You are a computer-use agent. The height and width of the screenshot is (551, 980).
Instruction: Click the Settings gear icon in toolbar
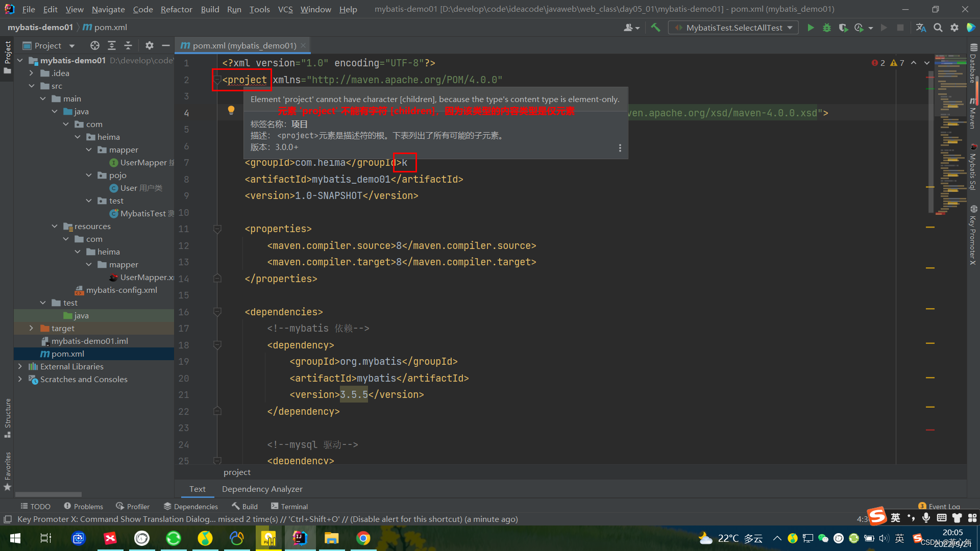click(955, 28)
